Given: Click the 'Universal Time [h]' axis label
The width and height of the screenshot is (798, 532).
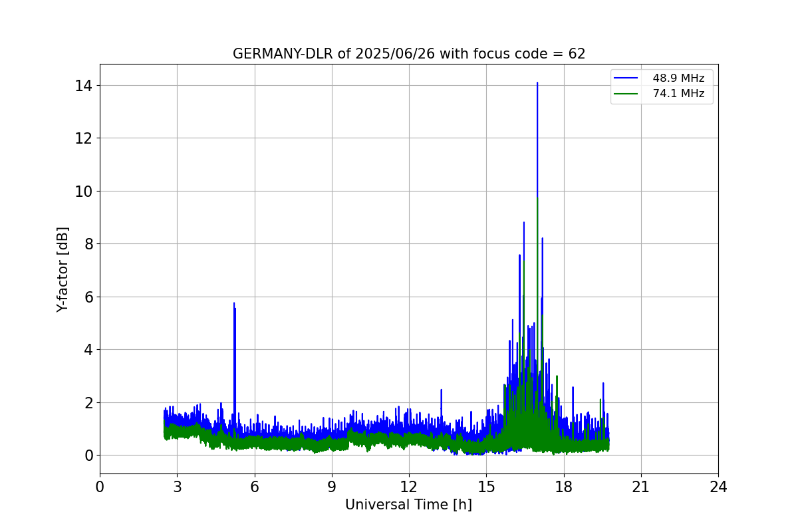Looking at the screenshot, I should point(408,505).
